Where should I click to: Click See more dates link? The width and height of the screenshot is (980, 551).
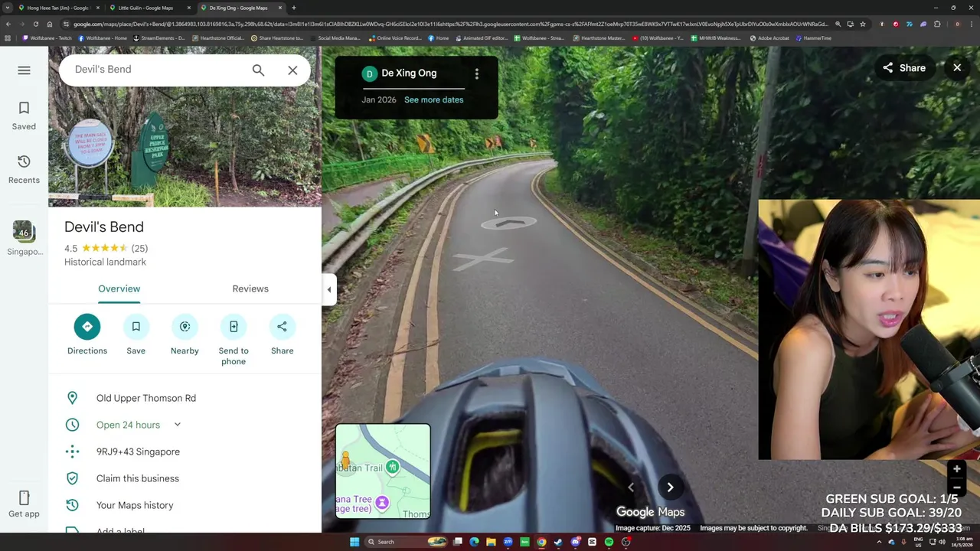pos(433,99)
